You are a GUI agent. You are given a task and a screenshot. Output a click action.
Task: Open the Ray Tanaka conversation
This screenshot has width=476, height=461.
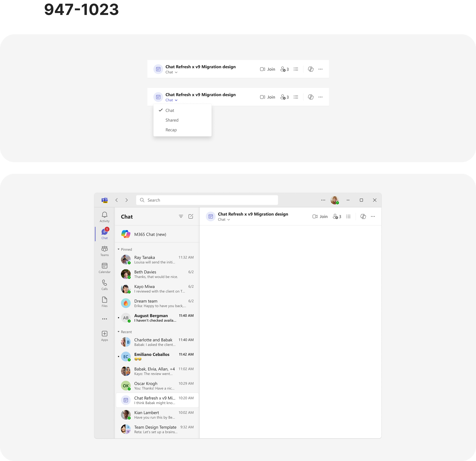(x=157, y=259)
